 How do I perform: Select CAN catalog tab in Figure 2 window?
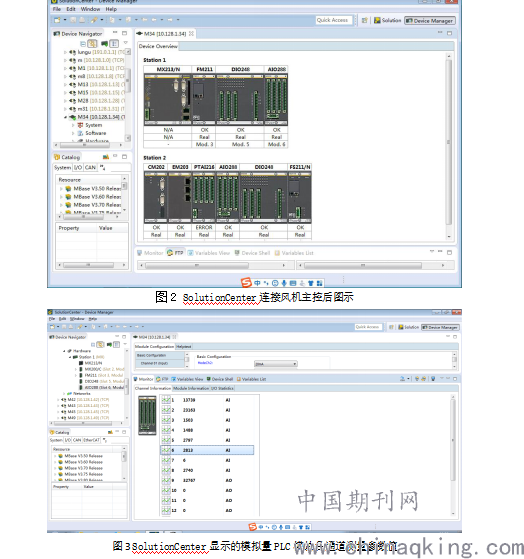point(90,168)
